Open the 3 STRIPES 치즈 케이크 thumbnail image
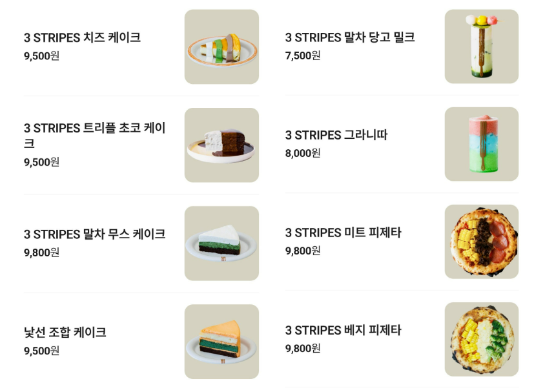Image resolution: width=534 pixels, height=392 pixels. [221, 46]
